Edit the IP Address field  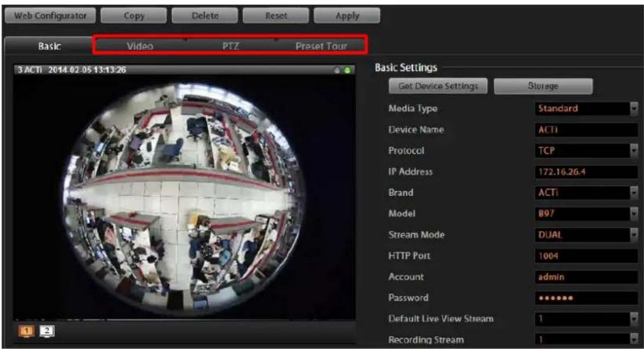pos(587,172)
